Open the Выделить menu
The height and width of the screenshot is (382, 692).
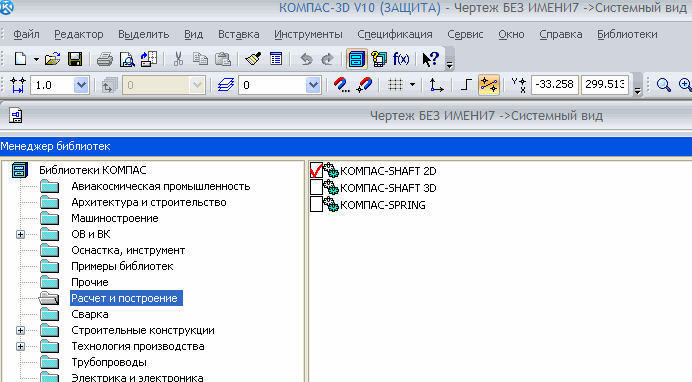(143, 34)
